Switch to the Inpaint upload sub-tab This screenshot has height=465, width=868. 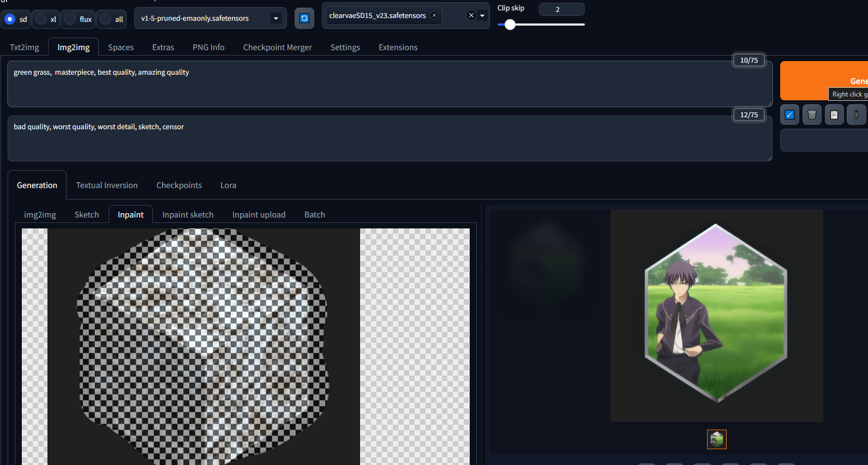(x=259, y=215)
